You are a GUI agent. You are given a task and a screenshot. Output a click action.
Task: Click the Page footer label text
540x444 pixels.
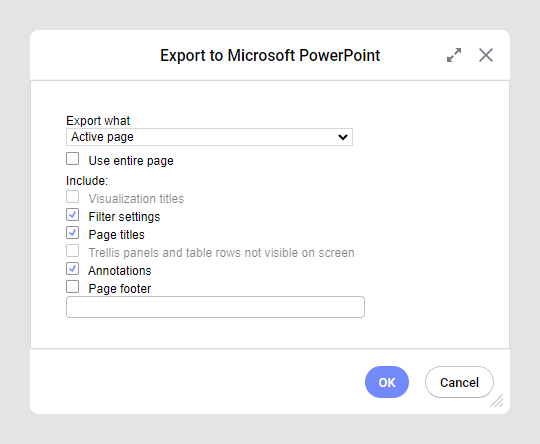coord(120,289)
